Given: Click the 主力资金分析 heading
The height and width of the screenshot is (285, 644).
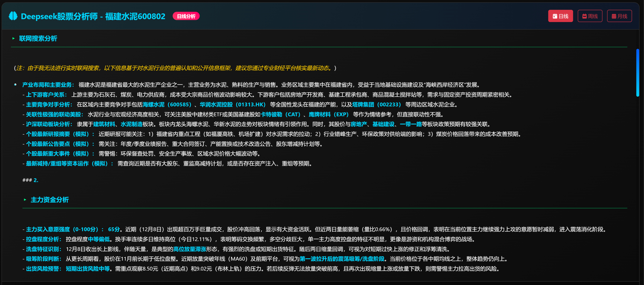Looking at the screenshot, I should click(x=49, y=200).
